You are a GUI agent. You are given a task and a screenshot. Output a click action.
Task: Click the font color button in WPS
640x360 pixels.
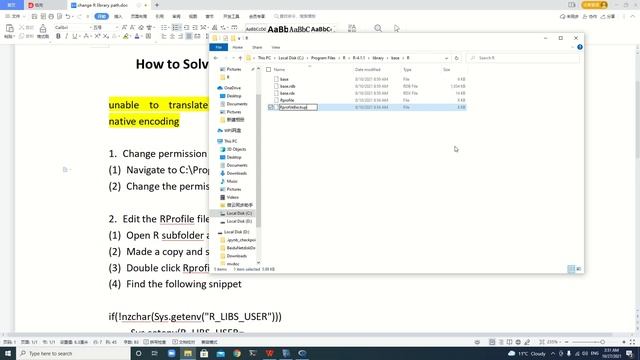coord(137,36)
